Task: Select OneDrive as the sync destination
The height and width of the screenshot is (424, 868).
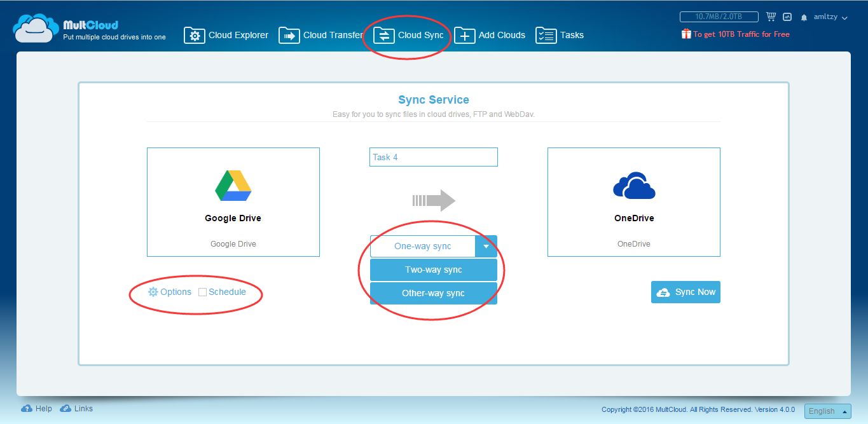Action: coord(633,202)
